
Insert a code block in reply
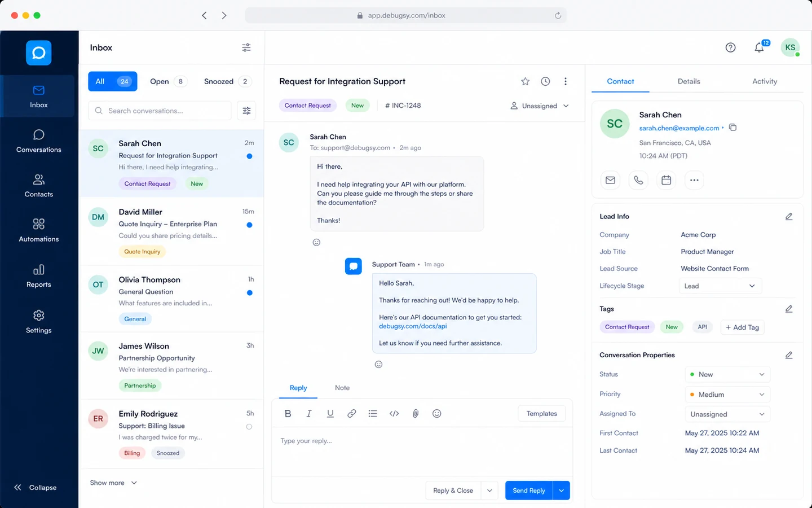tap(394, 414)
